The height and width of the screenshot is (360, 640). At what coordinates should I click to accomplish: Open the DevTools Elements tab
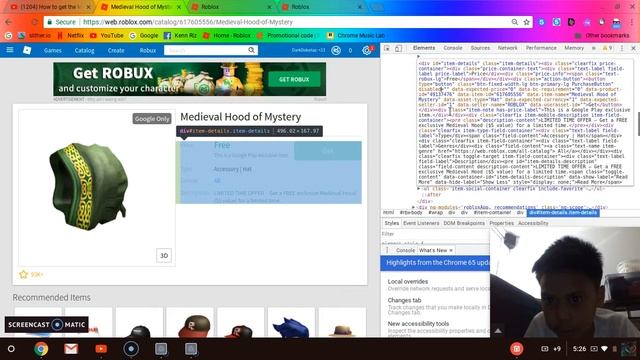[424, 48]
